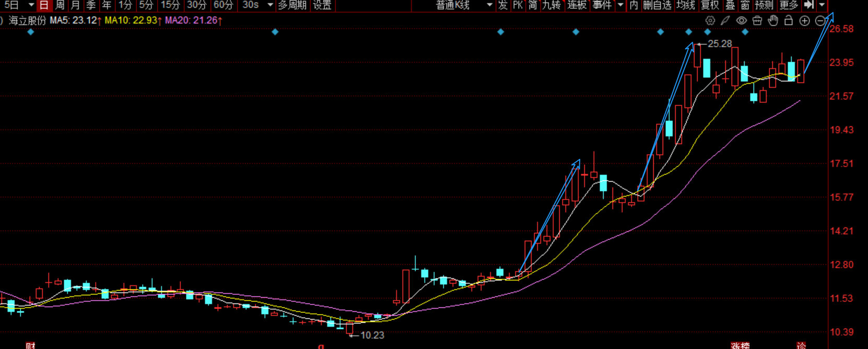Viewport: 868px width, 349px height.
Task: Click the 21.57 price axis label
Action: tap(841, 96)
